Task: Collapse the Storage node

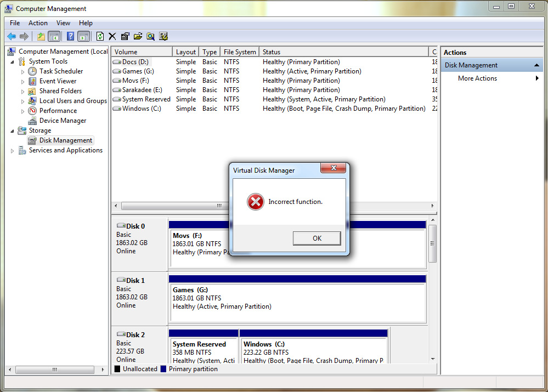Action: click(x=12, y=131)
